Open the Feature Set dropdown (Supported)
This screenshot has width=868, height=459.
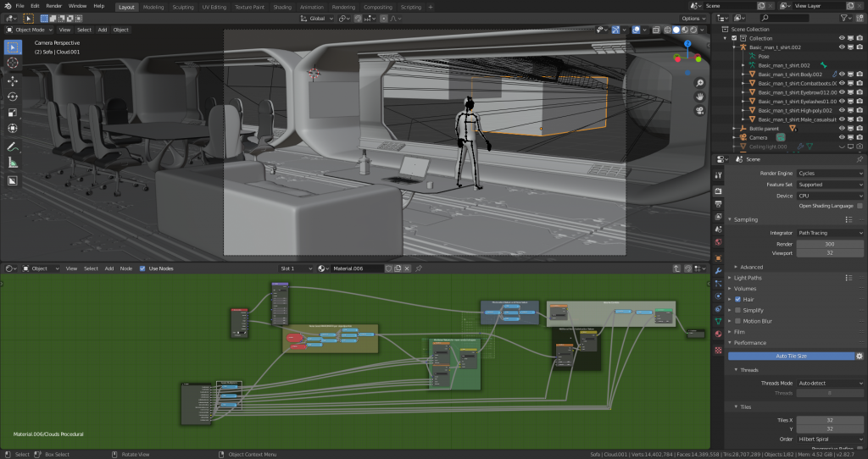(830, 185)
